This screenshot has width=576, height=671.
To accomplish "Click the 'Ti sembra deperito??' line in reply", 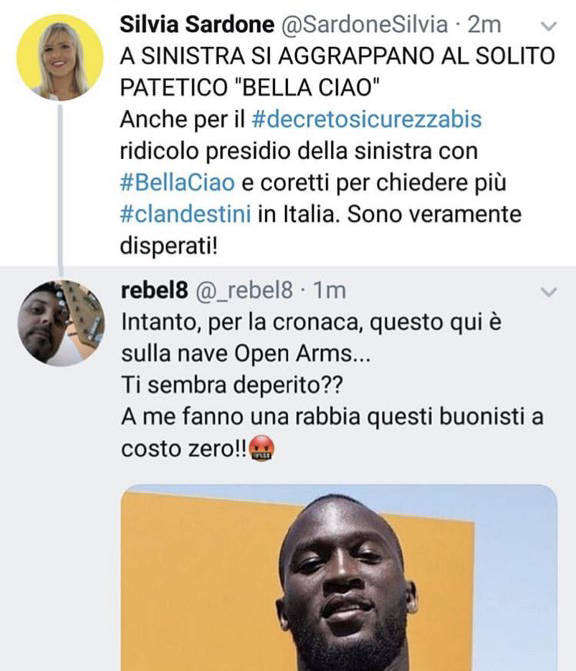I will 232,385.
